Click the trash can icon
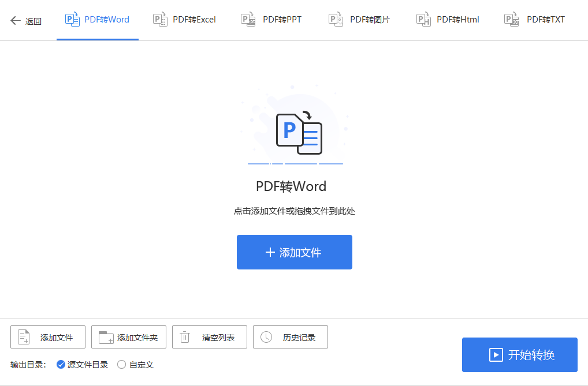Screen dimensions: 588x386 point(185,337)
